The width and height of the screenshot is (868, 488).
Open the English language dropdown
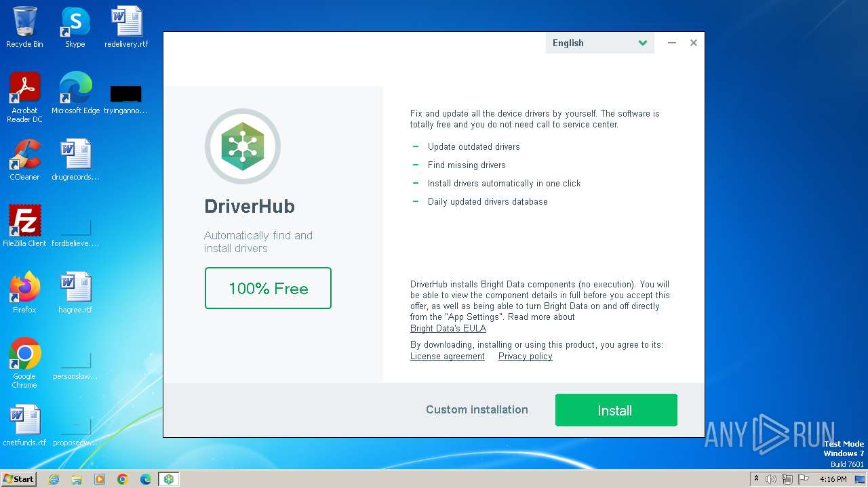click(x=599, y=43)
